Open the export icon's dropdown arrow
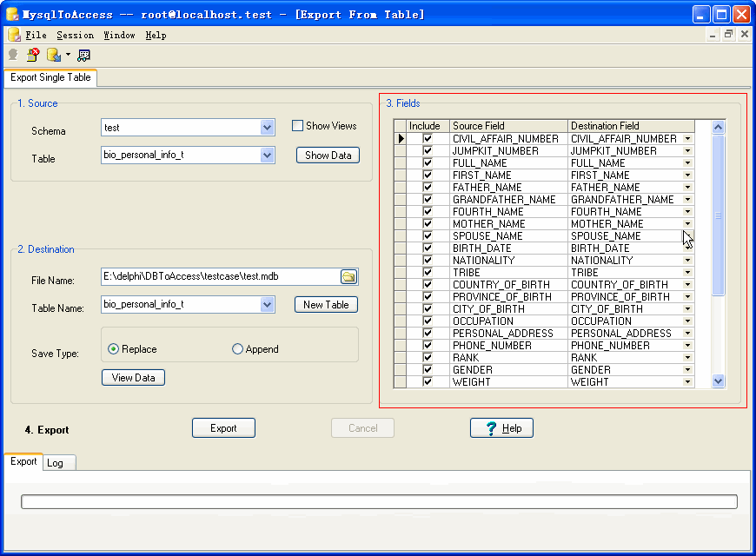This screenshot has height=556, width=756. click(68, 55)
